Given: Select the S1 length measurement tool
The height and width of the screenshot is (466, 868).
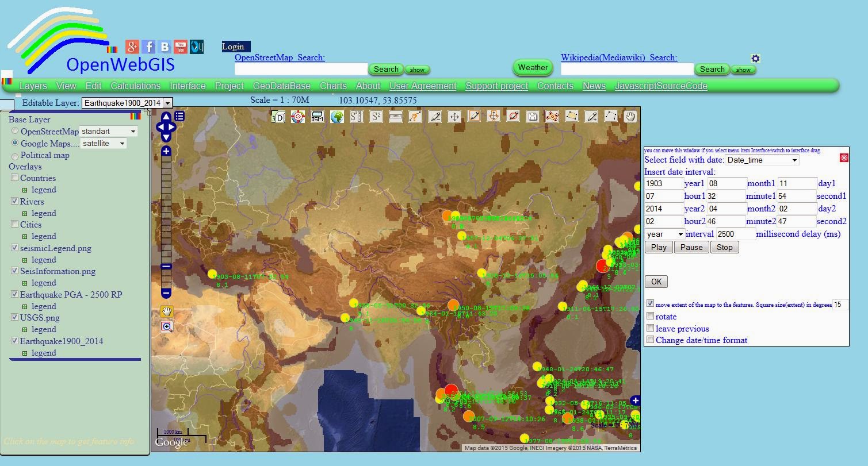Looking at the screenshot, I should pyautogui.click(x=357, y=117).
